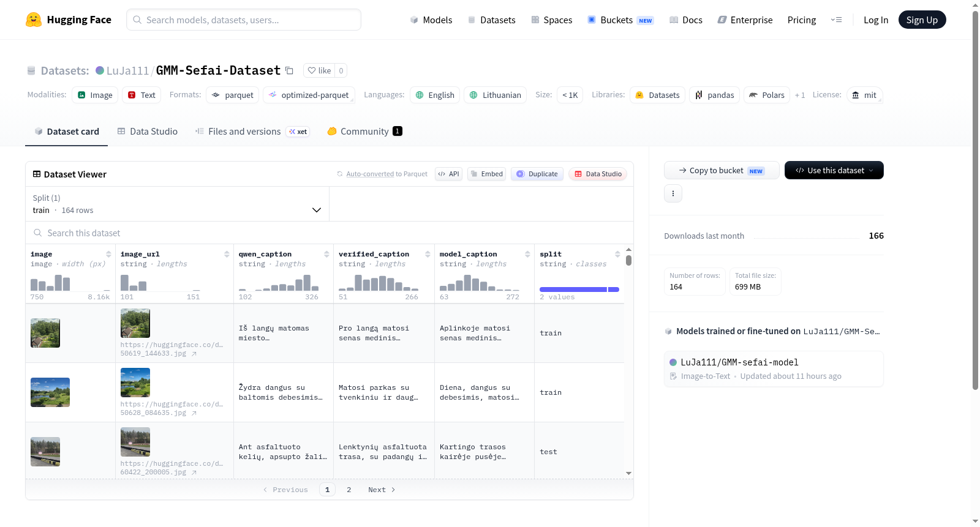Expand the navigation more-menu icon
This screenshot has height=527, width=980.
(836, 20)
